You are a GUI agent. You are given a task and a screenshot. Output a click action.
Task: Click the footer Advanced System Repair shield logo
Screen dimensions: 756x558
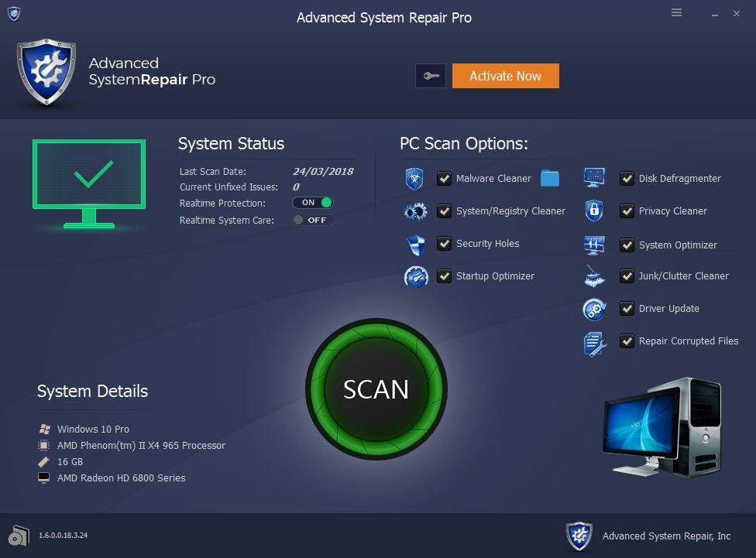[x=579, y=536]
